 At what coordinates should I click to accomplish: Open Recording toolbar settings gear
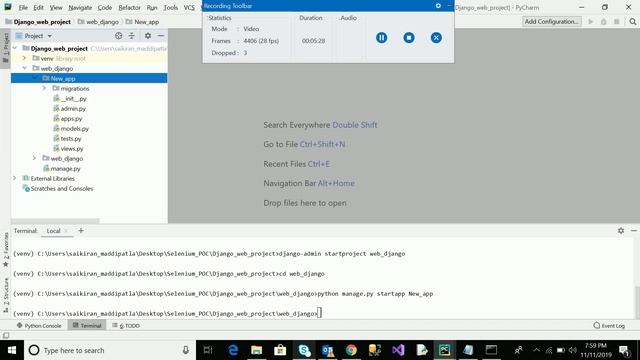click(x=438, y=6)
